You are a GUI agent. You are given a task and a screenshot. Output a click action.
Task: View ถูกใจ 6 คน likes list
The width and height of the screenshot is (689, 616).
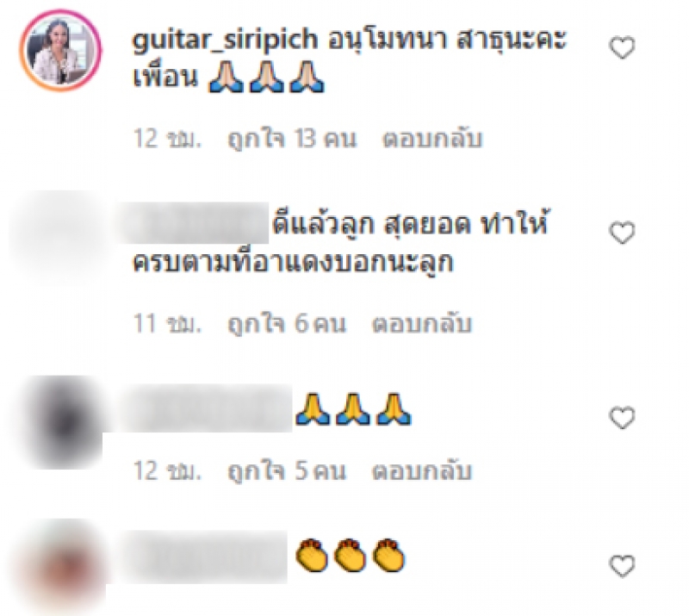[287, 324]
